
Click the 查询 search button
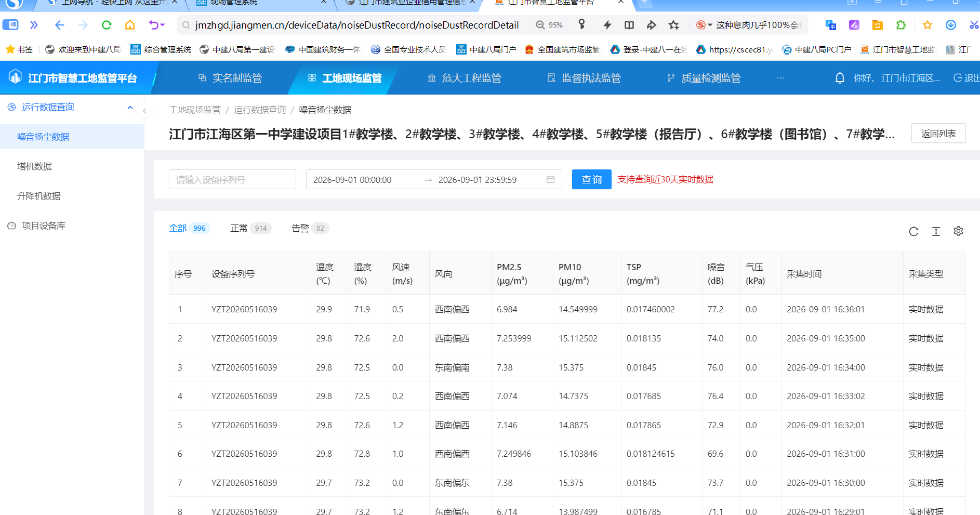click(591, 179)
